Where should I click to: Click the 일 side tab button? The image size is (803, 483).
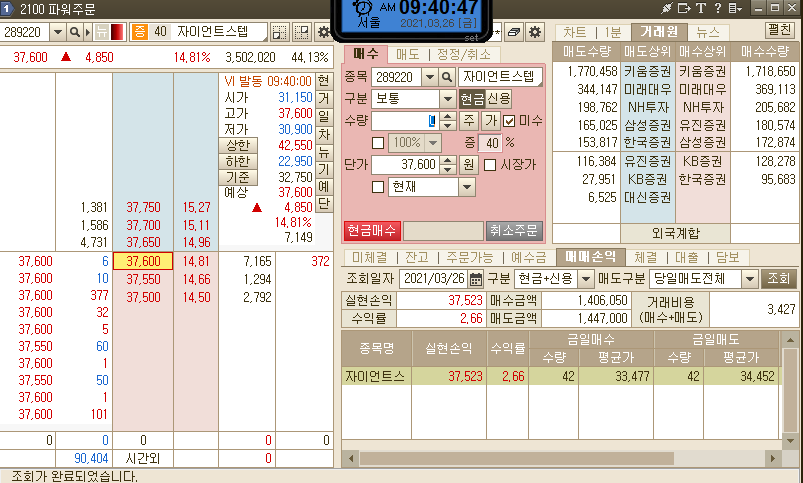(324, 116)
